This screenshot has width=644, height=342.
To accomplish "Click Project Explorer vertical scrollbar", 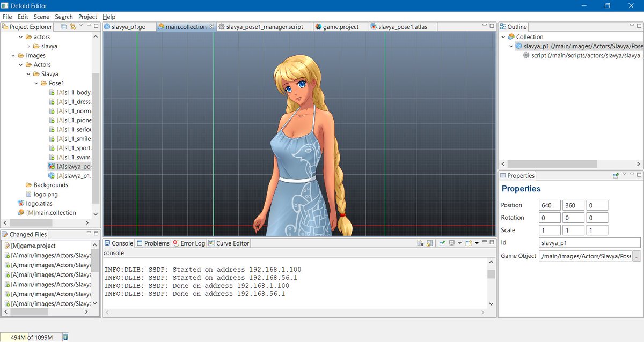I will point(96,138).
